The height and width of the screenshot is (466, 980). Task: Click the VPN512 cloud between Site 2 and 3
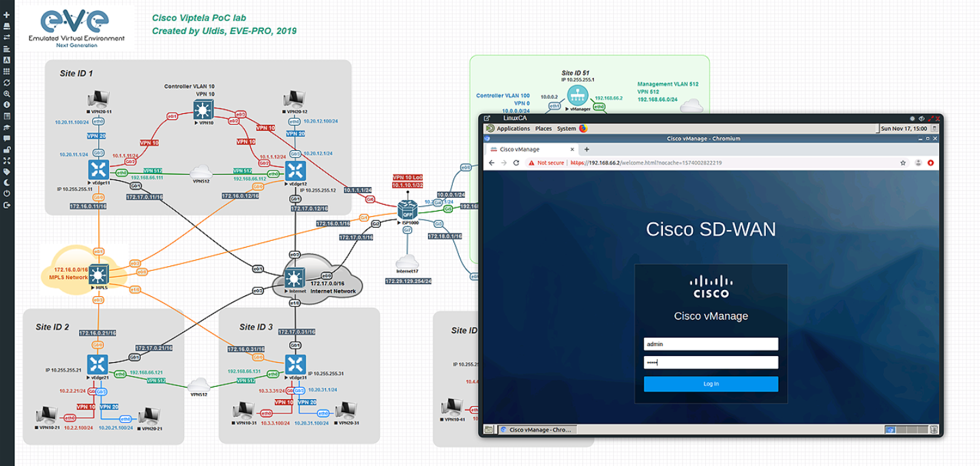[199, 384]
